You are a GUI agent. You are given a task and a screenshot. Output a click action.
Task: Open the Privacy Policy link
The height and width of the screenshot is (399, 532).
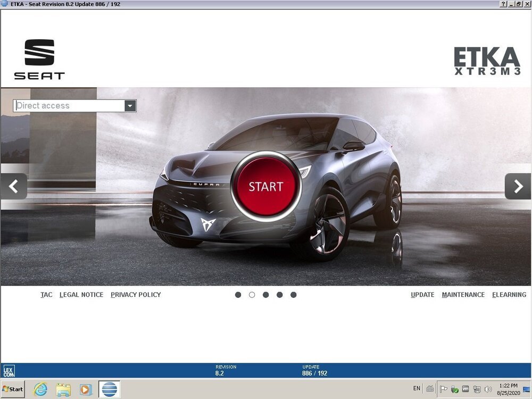pyautogui.click(x=136, y=295)
